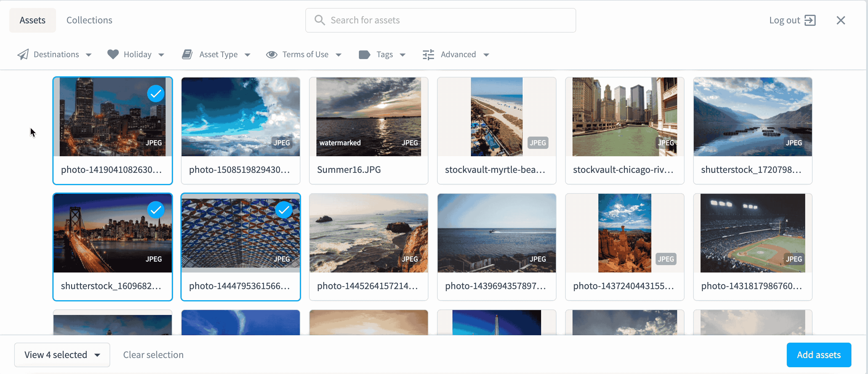Click the book Asset Type icon
868x374 pixels.
[x=187, y=54]
